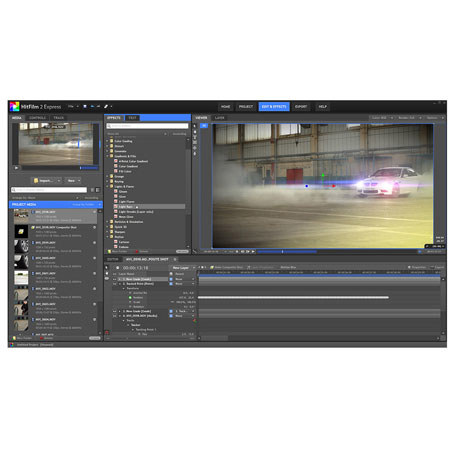Select the third tool in viewer toolbar

[x=195, y=137]
